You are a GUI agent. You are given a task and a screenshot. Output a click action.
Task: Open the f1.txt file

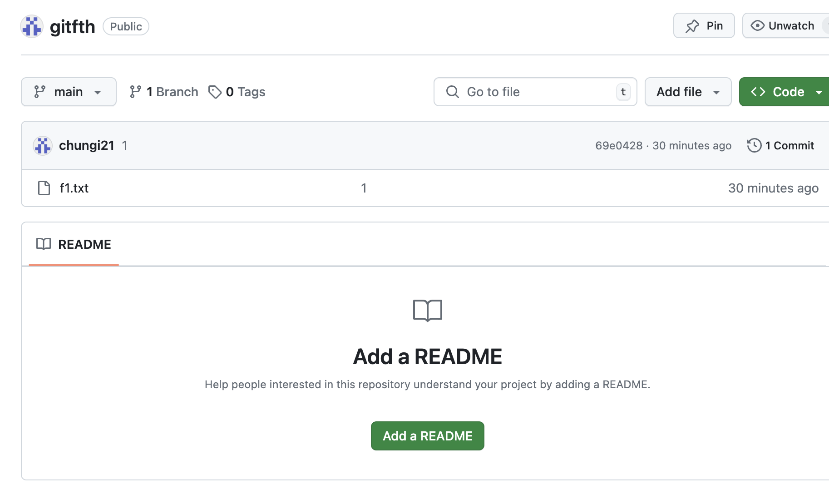[x=74, y=188]
